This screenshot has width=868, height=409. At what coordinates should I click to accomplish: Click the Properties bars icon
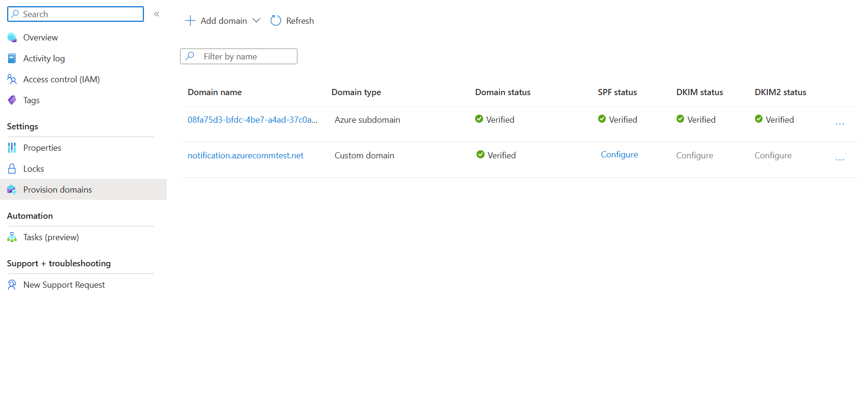(12, 148)
